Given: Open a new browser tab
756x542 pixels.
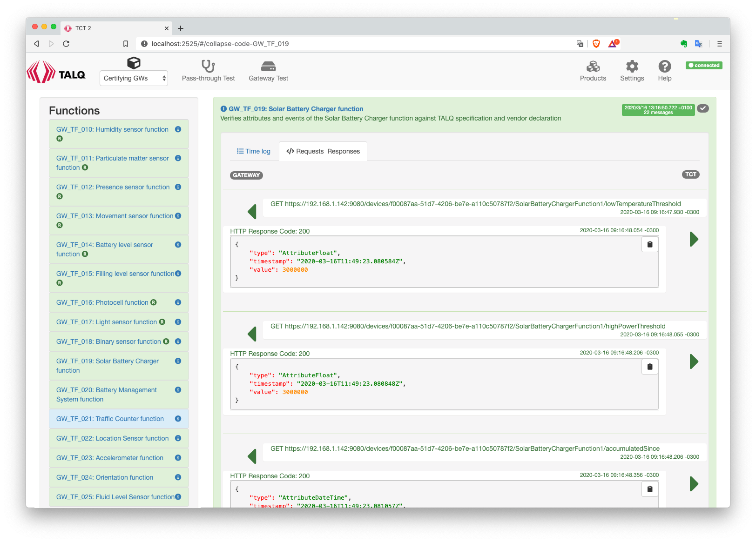Looking at the screenshot, I should pyautogui.click(x=181, y=28).
